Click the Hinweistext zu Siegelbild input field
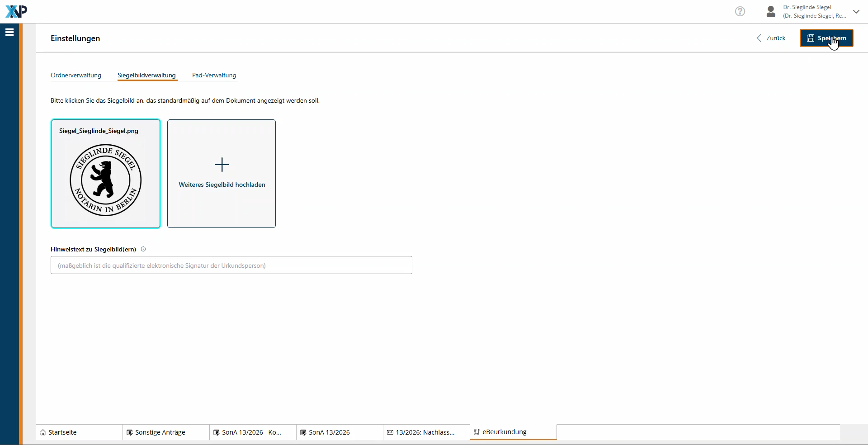868x445 pixels. [x=231, y=265]
